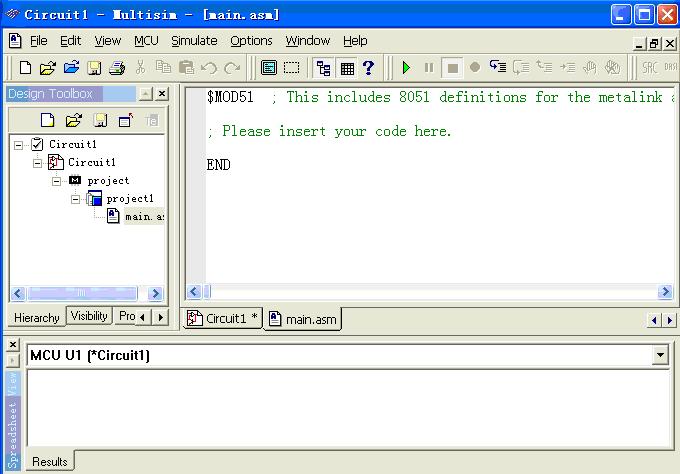Switch to the Visibility tab
This screenshot has width=680, height=474.
tap(89, 316)
